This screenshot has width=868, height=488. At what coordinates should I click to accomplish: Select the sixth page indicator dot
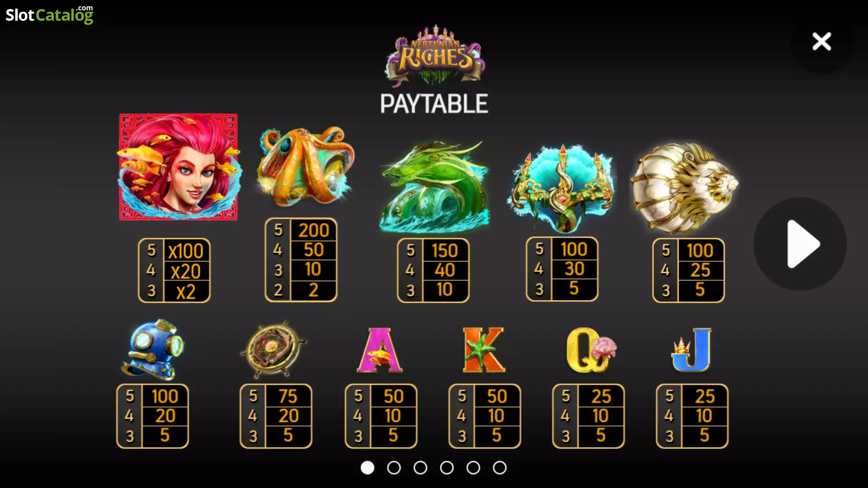[500, 468]
